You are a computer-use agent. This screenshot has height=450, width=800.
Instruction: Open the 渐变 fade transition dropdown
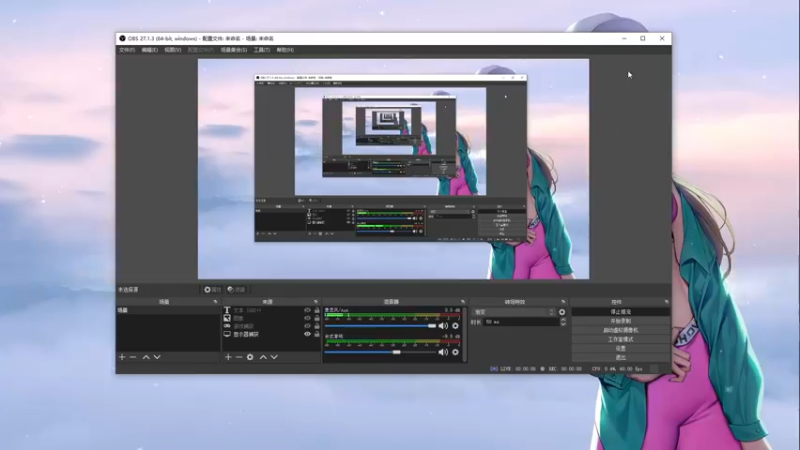[x=513, y=312]
